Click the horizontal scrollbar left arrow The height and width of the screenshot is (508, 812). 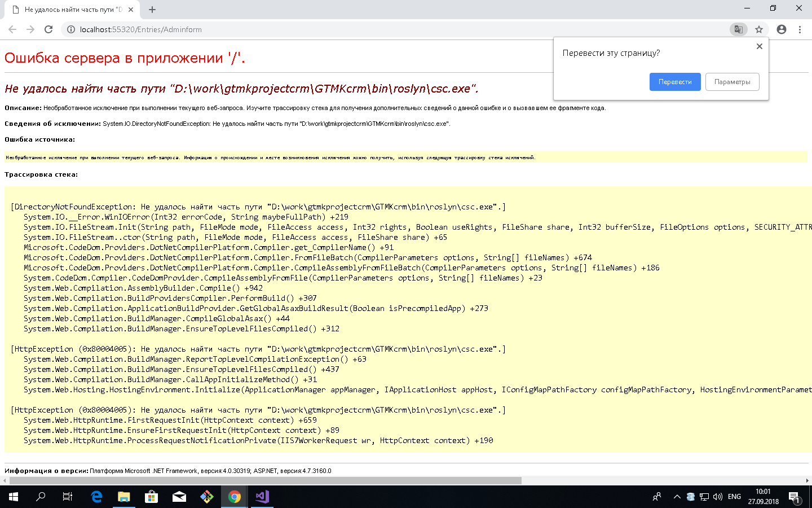[x=5, y=481]
